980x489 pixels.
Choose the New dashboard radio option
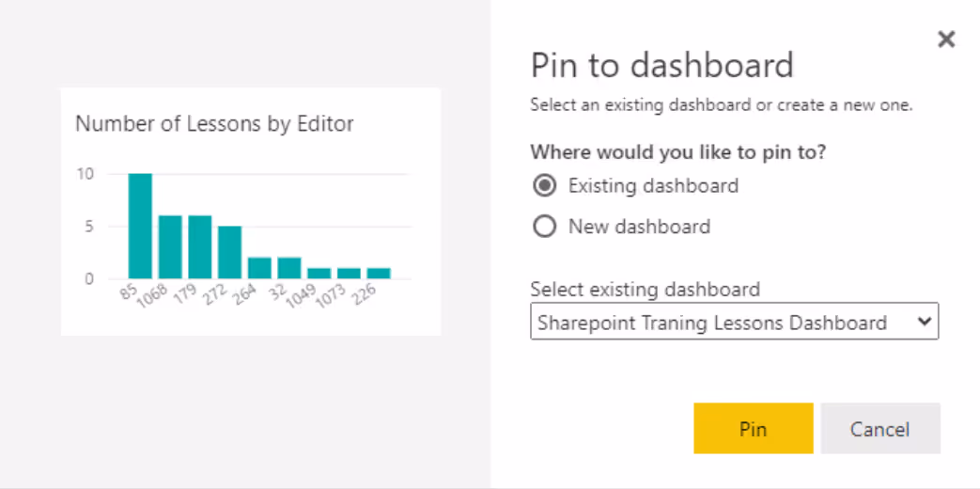pos(544,227)
